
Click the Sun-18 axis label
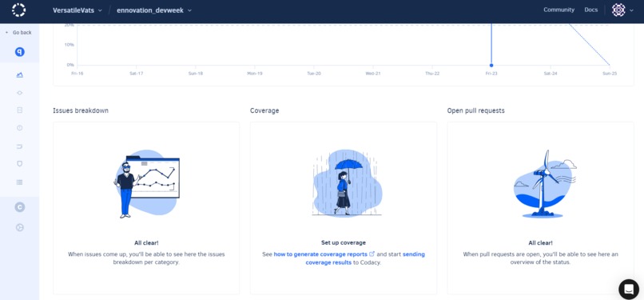point(196,74)
